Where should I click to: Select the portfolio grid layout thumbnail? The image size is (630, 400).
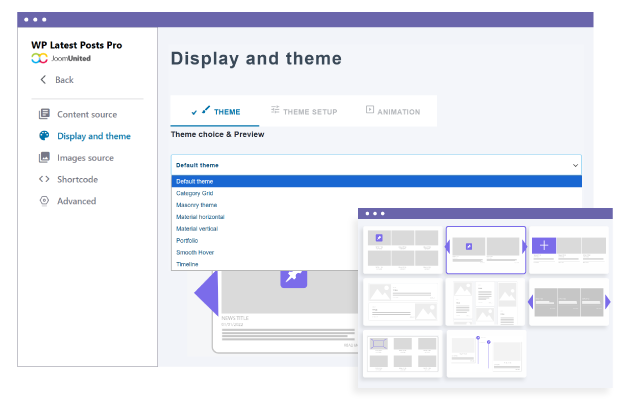tap(403, 354)
